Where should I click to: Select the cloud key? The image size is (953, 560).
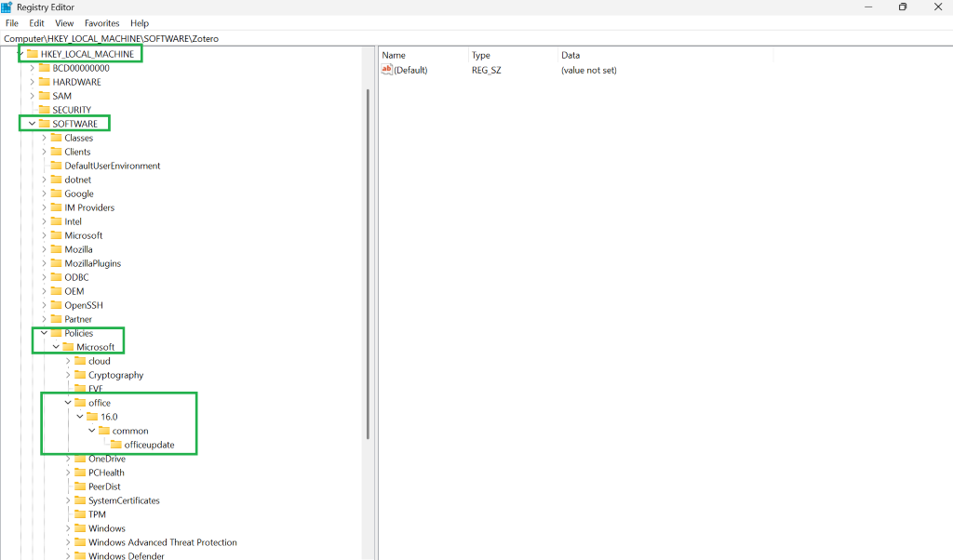(99, 361)
